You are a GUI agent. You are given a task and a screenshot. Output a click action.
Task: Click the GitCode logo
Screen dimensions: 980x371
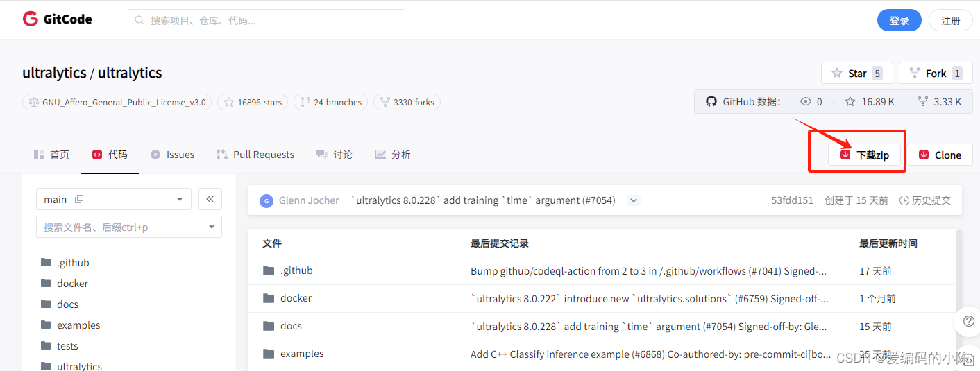57,19
